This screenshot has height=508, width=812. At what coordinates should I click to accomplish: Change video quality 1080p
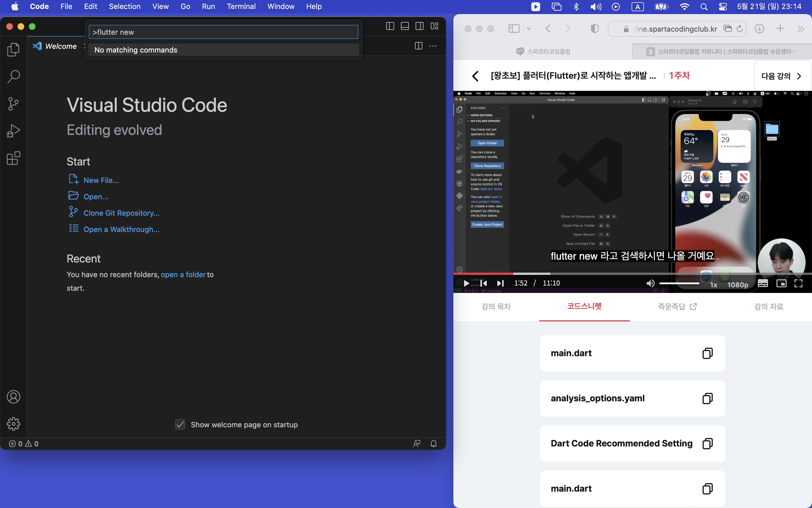(738, 284)
